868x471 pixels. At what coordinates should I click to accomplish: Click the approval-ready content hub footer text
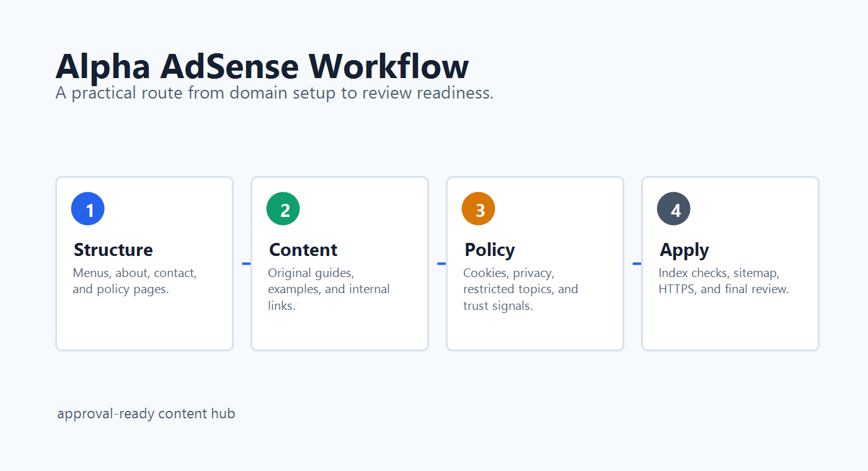tap(146, 413)
